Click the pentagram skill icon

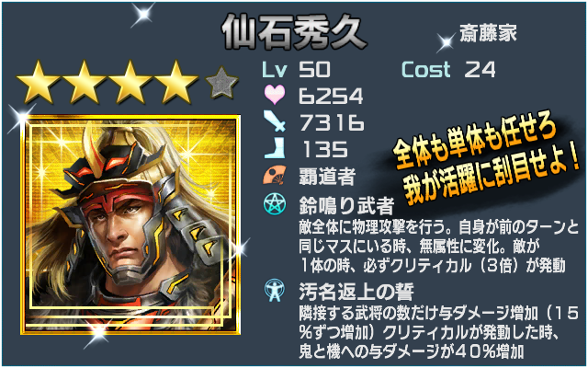coord(275,204)
